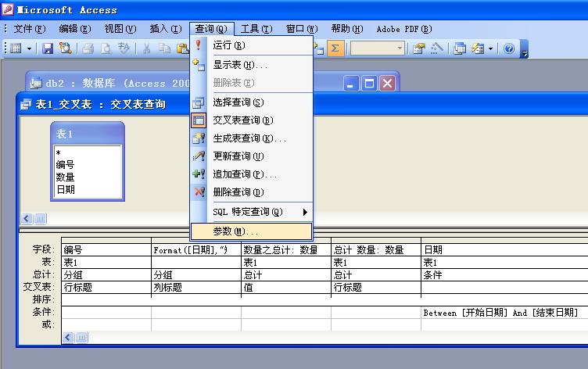
Task: Click the Format([日期] field cell
Action: 196,249
